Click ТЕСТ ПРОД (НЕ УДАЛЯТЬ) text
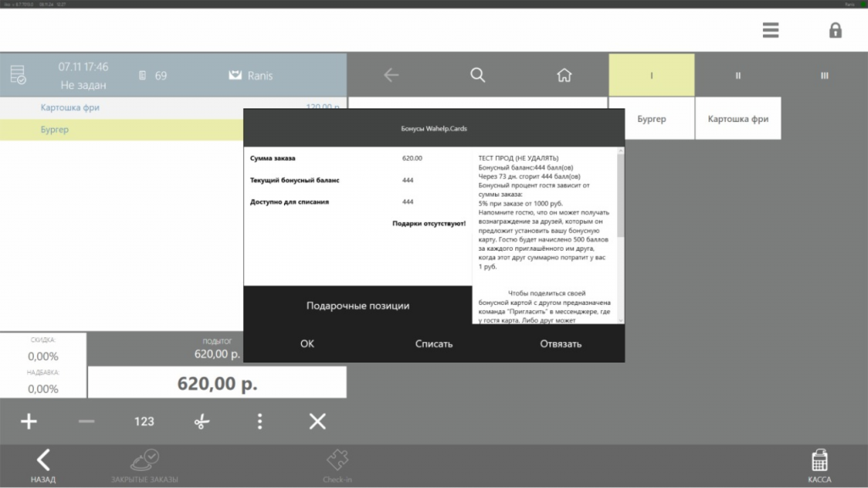Screen dimensions: 868x488 coord(518,158)
